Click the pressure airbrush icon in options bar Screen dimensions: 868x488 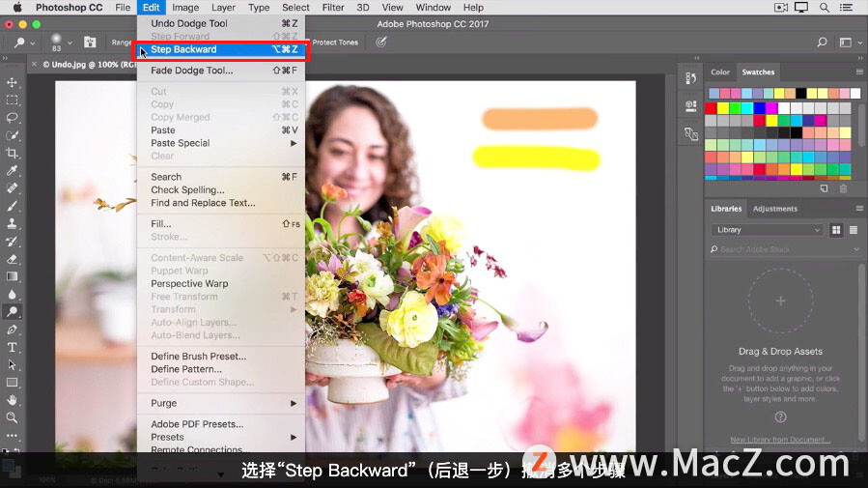380,43
